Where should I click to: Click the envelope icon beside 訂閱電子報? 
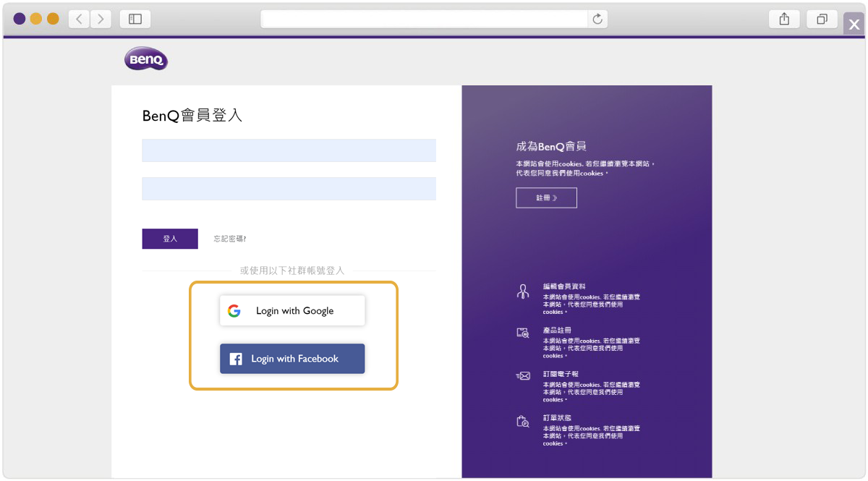(522, 376)
